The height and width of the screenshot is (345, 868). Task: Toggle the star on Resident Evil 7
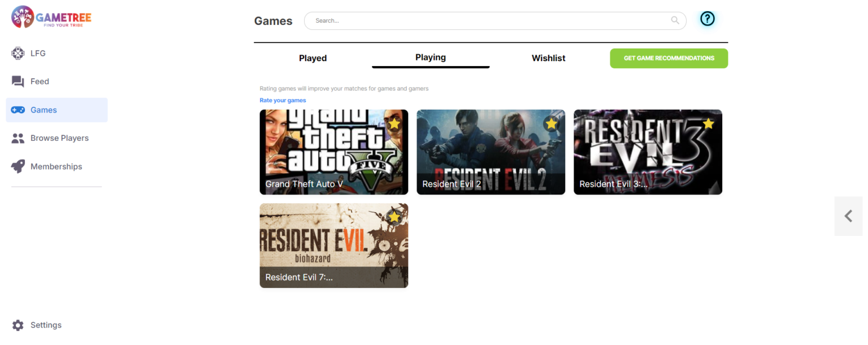point(394,217)
